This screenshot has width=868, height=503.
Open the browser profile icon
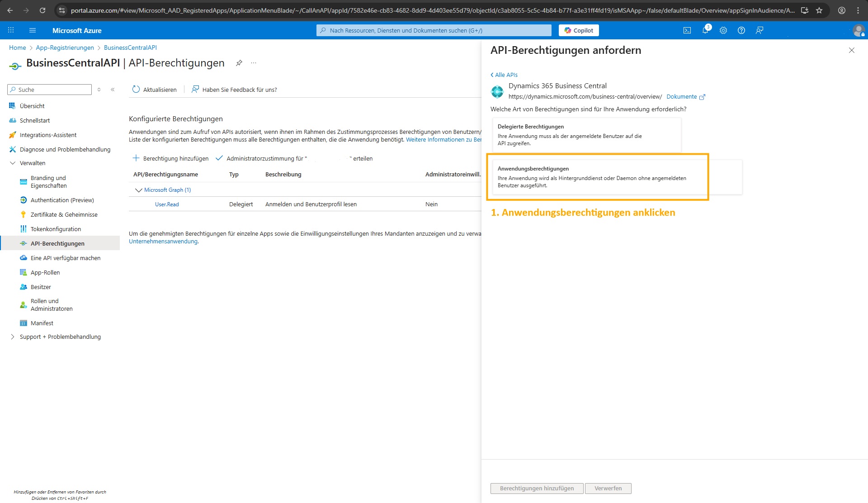point(842,10)
